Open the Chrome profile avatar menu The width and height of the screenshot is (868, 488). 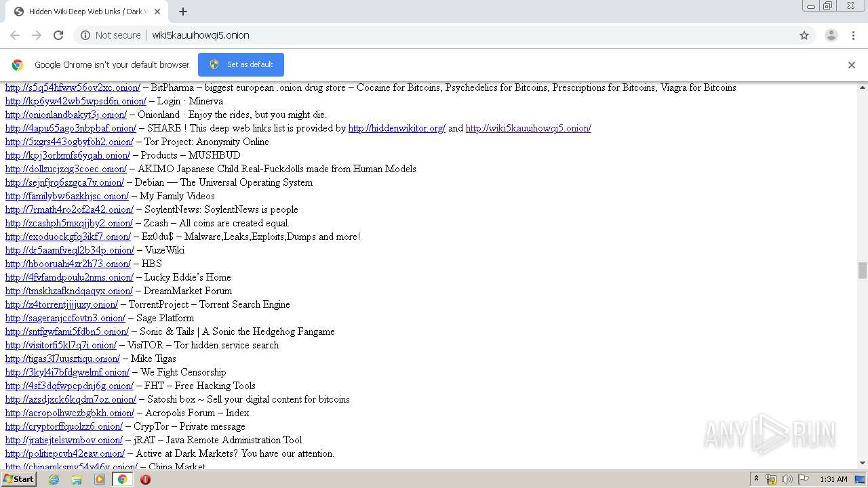point(831,35)
